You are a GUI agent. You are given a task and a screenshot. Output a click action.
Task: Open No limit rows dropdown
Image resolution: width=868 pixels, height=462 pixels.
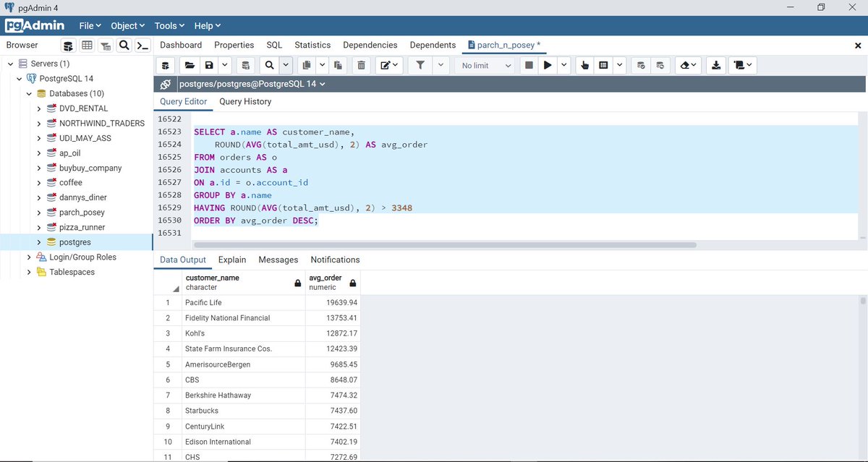pyautogui.click(x=486, y=65)
